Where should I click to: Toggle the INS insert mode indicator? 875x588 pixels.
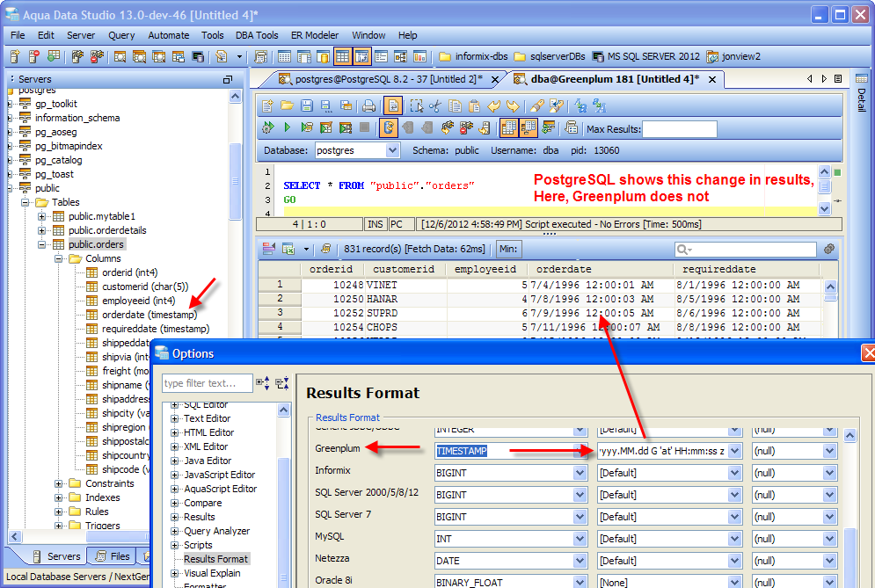[x=376, y=224]
